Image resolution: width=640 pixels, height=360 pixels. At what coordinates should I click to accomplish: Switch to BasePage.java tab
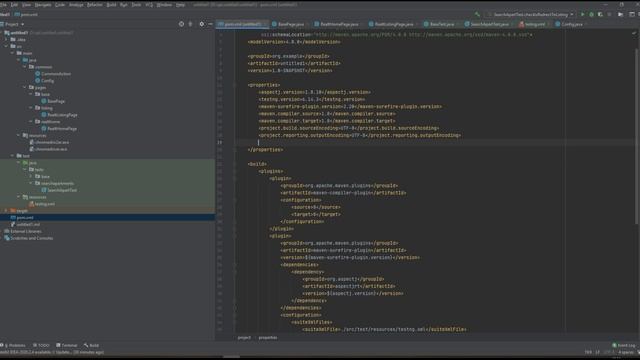pyautogui.click(x=290, y=24)
